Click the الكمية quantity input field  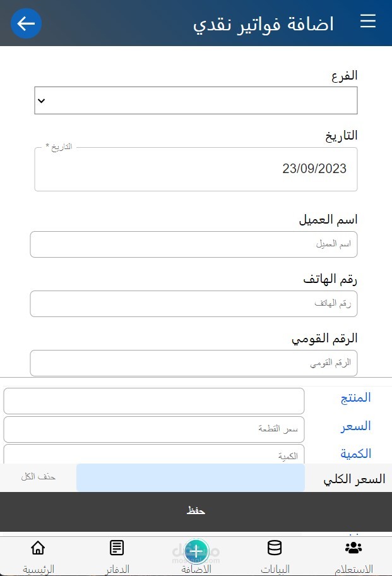154,454
